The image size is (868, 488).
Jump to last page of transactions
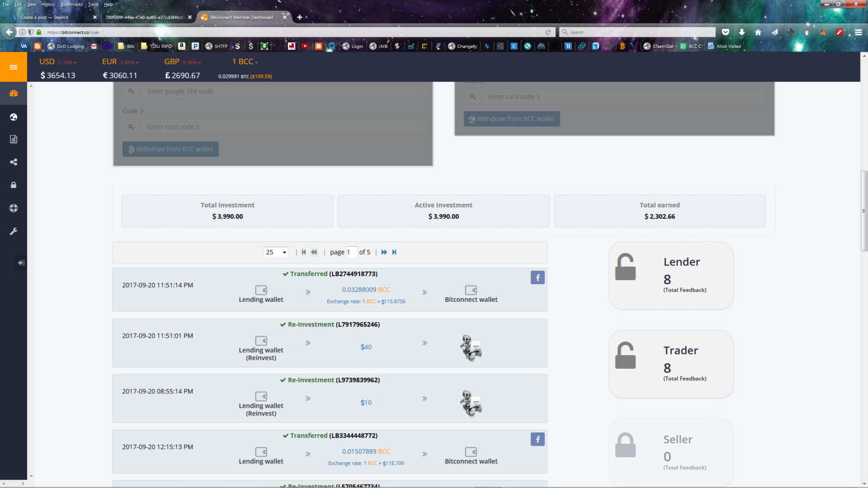394,252
